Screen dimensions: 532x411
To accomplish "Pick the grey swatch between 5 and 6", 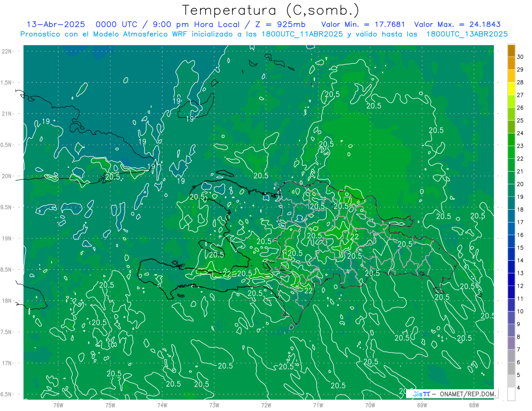I will [x=511, y=368].
